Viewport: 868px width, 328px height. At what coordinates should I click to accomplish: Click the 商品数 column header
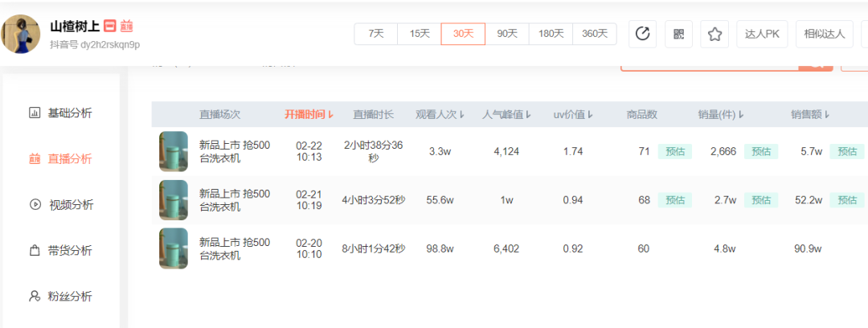[642, 115]
